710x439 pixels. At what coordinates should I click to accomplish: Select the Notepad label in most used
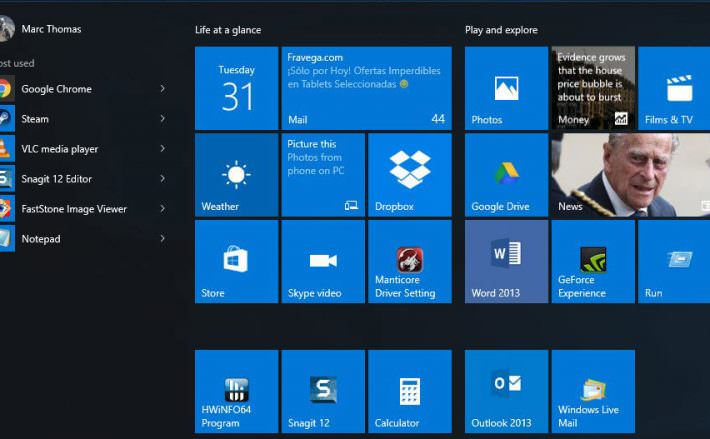pyautogui.click(x=41, y=239)
